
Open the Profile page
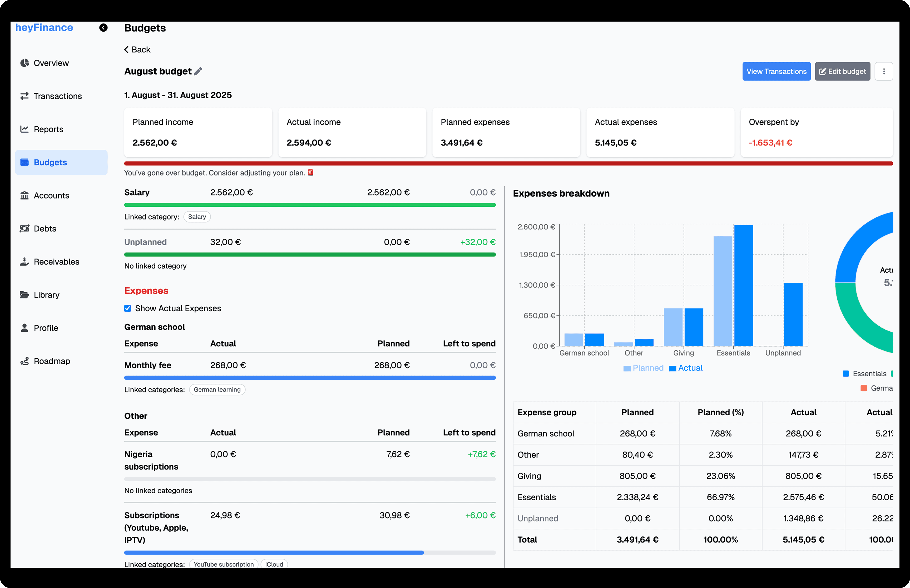tap(24, 328)
